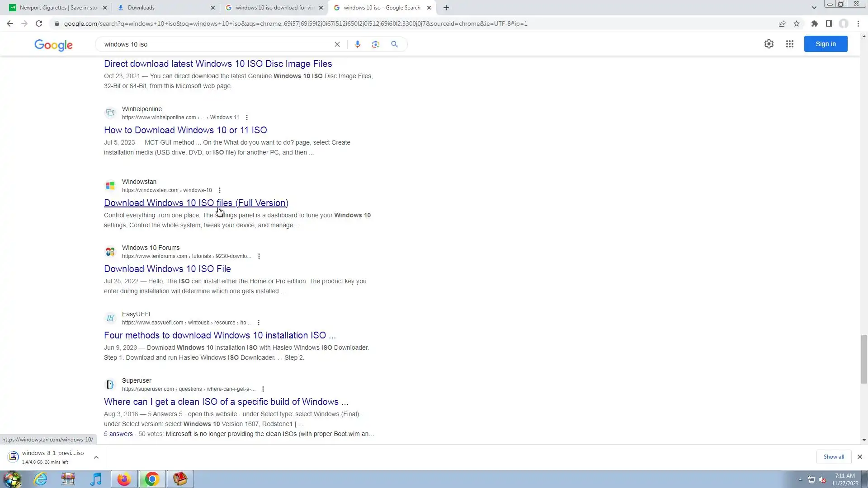
Task: Reload the current page
Action: pyautogui.click(x=39, y=23)
